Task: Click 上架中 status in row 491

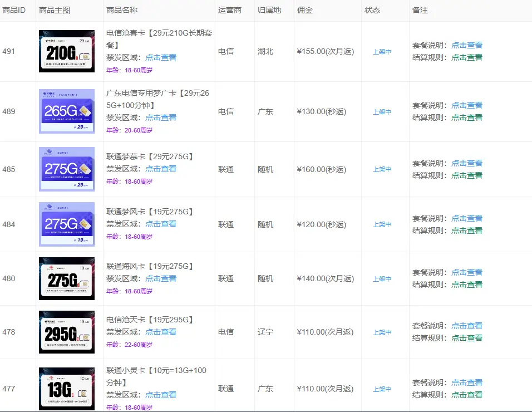Action: [x=382, y=52]
